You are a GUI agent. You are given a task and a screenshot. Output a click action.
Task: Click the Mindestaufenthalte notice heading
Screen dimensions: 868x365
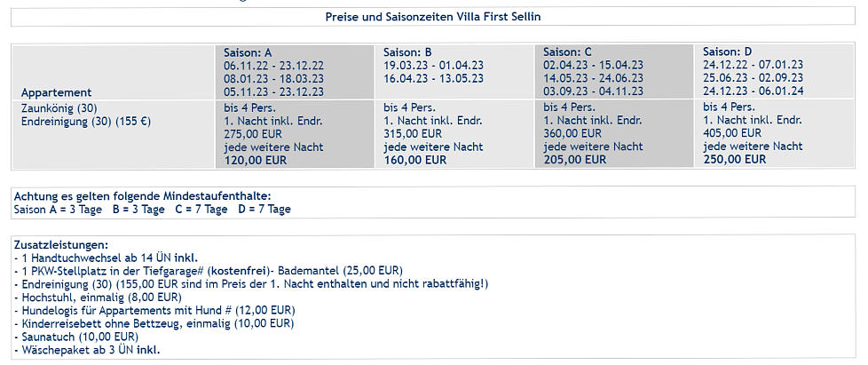[x=142, y=196]
